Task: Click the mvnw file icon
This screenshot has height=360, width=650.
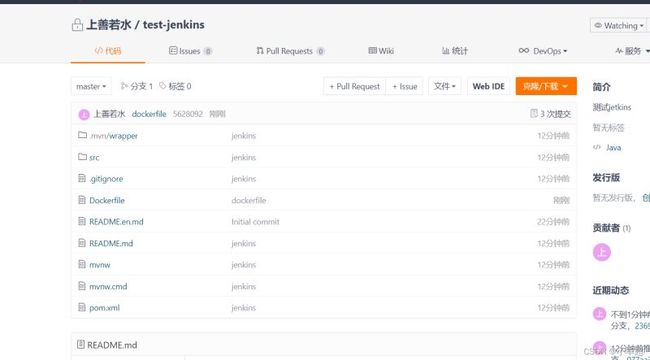Action: click(x=82, y=264)
